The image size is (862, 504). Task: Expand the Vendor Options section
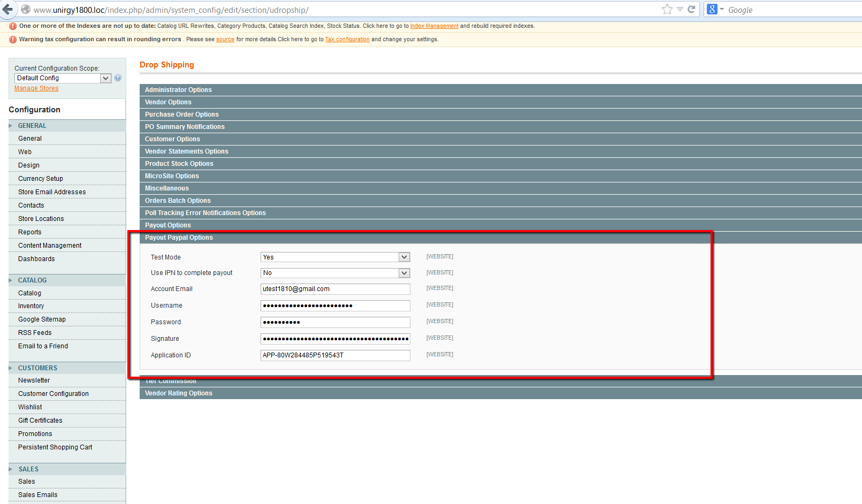pyautogui.click(x=501, y=102)
